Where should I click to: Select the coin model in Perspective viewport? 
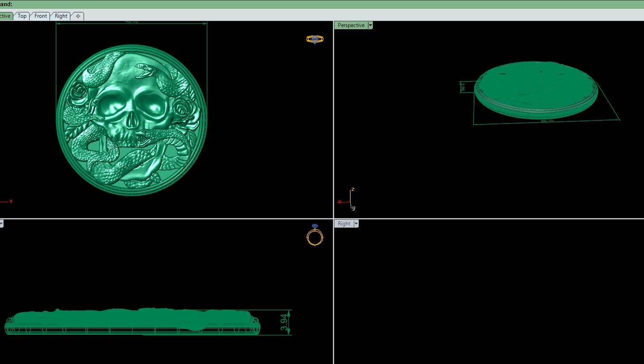(536, 90)
